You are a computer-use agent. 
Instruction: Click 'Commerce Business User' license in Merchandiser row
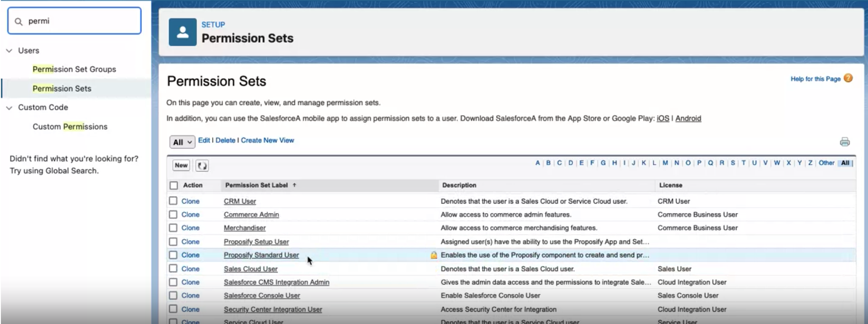(698, 228)
